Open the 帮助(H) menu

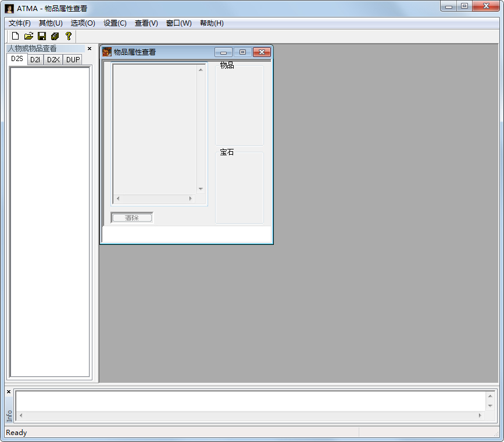coord(212,23)
